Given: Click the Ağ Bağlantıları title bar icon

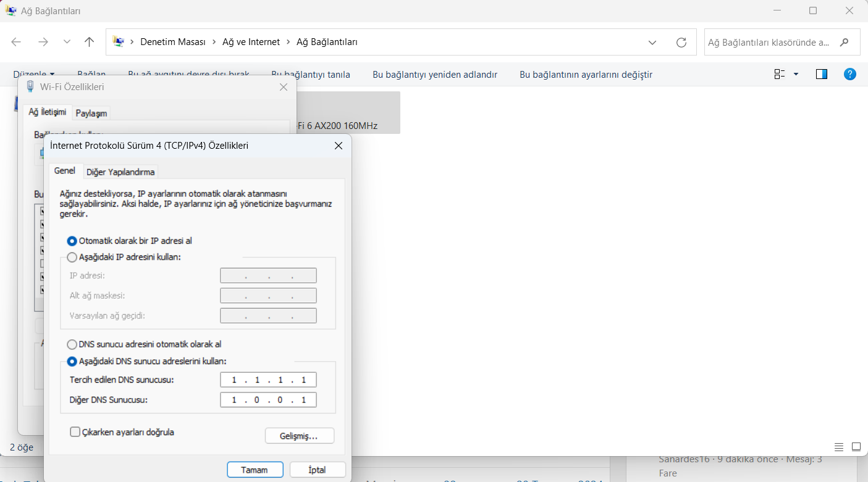Looking at the screenshot, I should tap(11, 11).
